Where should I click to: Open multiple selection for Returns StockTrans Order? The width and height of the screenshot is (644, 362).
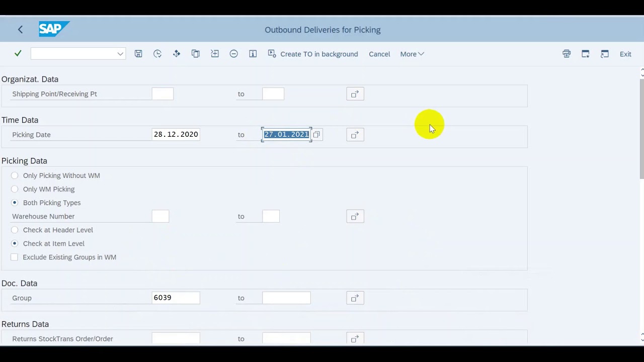355,339
